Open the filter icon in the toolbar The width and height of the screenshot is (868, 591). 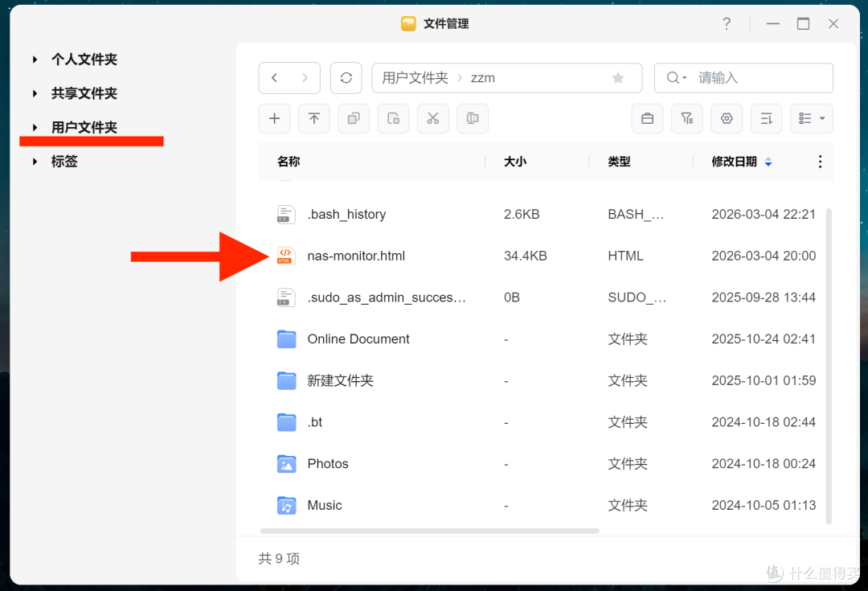pyautogui.click(x=687, y=118)
